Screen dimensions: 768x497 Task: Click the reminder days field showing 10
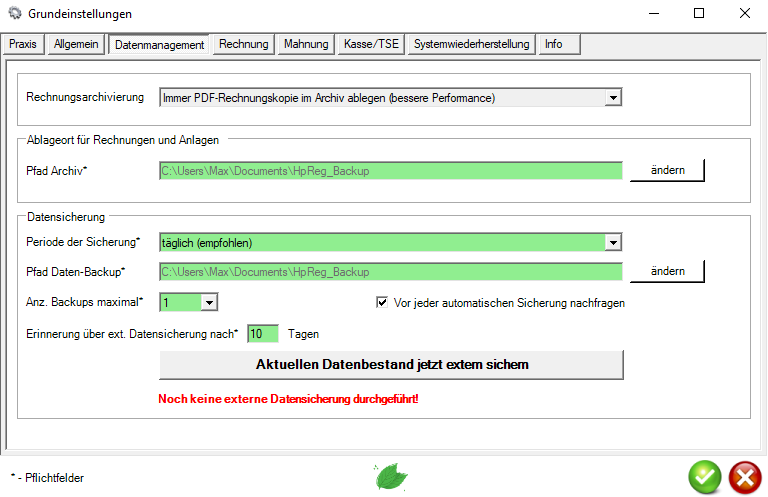[x=263, y=334]
